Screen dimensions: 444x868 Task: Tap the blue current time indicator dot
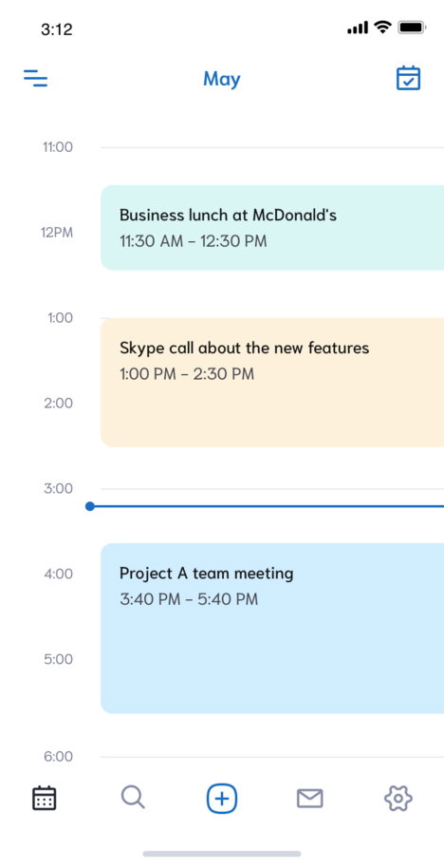(x=90, y=506)
